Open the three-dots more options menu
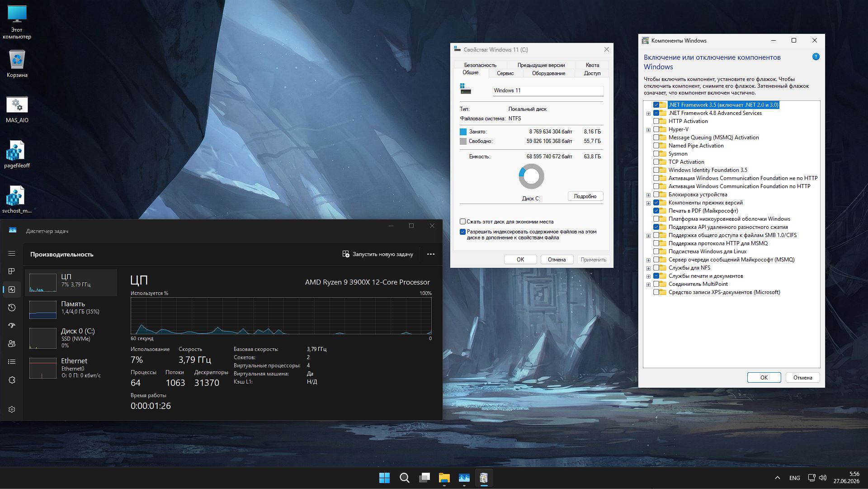This screenshot has height=489, width=868. (431, 254)
